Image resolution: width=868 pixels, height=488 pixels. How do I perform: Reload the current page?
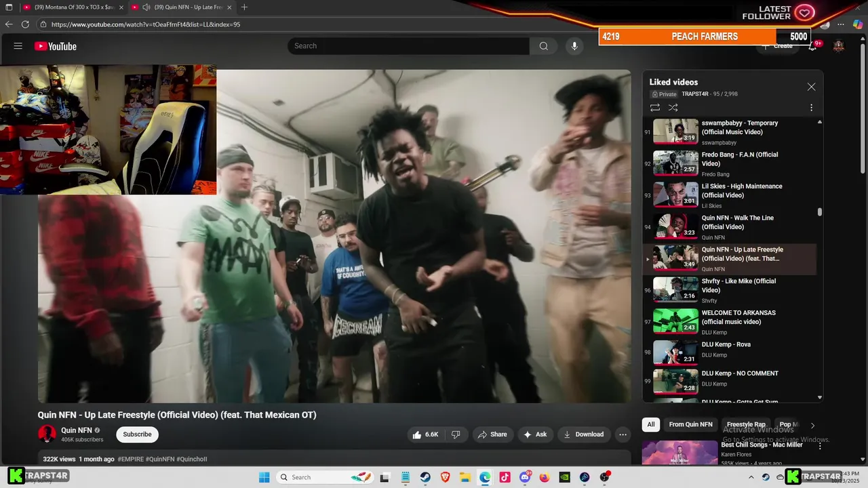(x=25, y=24)
